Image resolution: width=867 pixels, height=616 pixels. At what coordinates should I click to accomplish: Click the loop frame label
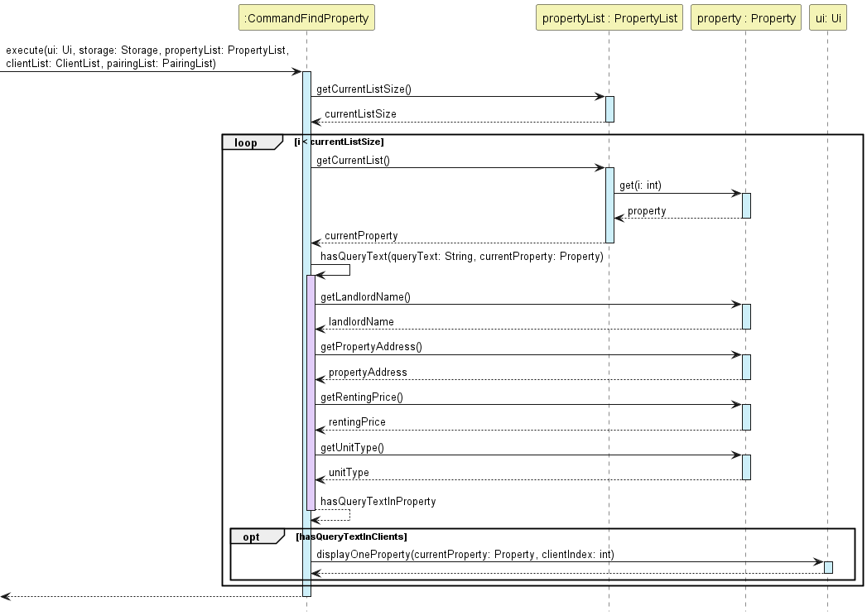point(245,142)
